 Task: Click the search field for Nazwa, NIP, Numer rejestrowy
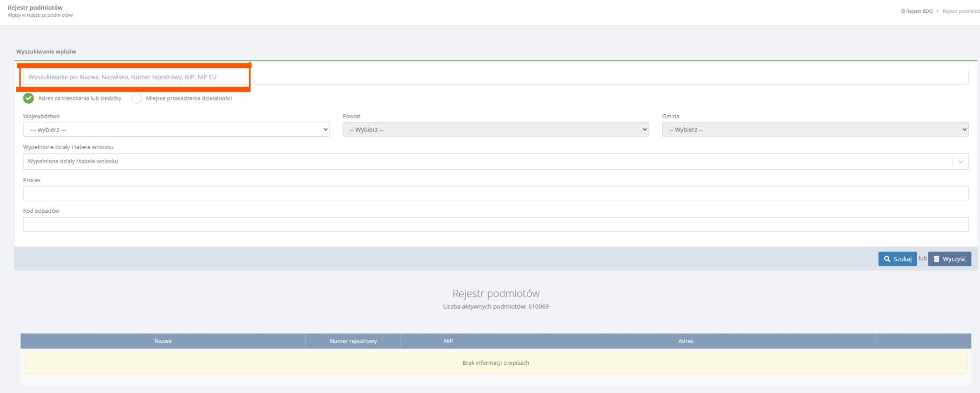tap(496, 77)
